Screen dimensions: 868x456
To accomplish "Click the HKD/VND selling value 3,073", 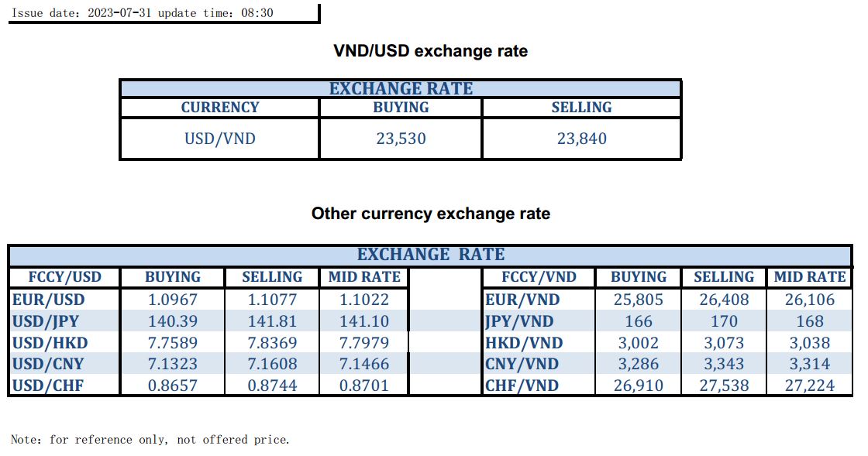I will click(x=724, y=343).
